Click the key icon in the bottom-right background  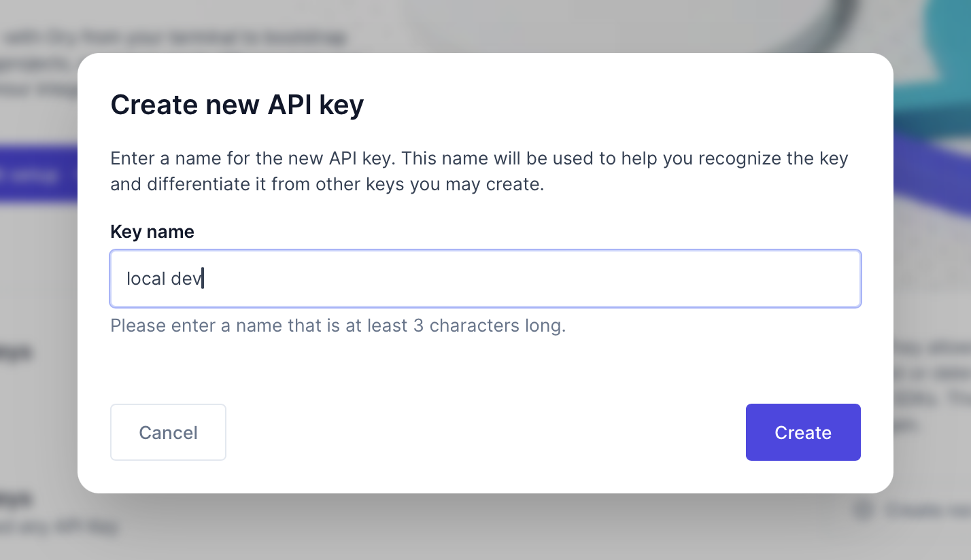(862, 509)
